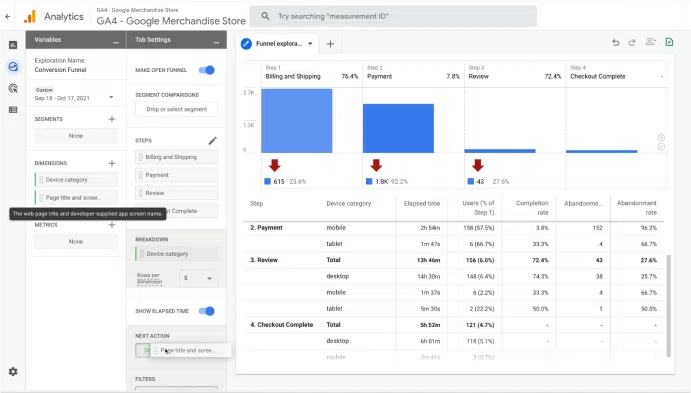Minimize the Tab Settings panel
This screenshot has width=691, height=393.
pos(216,42)
